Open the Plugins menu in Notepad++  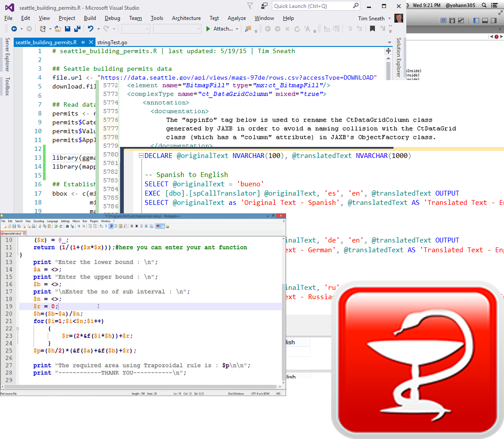point(94,221)
